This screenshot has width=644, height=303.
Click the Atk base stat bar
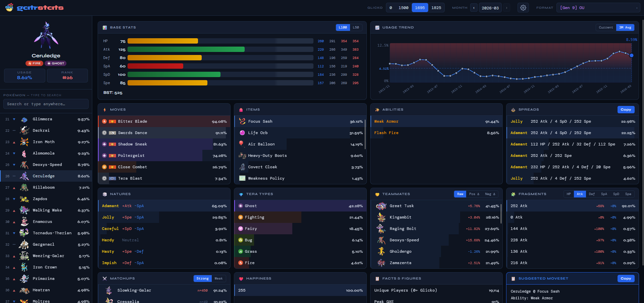pos(220,49)
